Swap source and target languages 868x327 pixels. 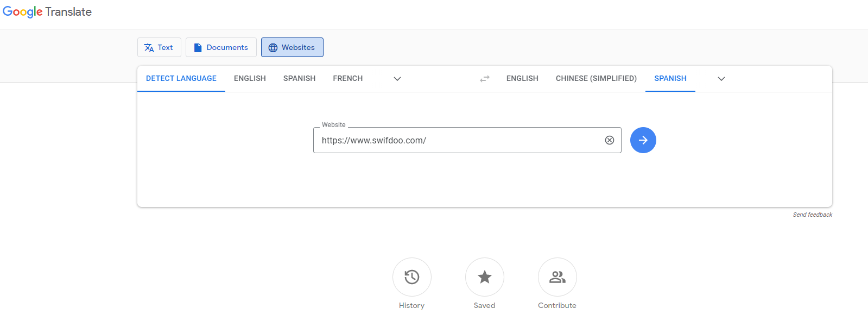click(485, 79)
